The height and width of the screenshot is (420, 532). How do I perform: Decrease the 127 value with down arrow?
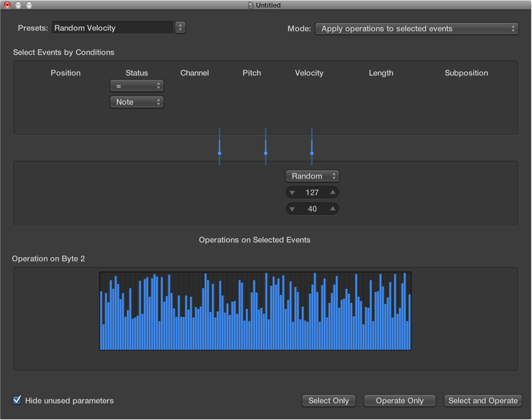[x=292, y=193]
